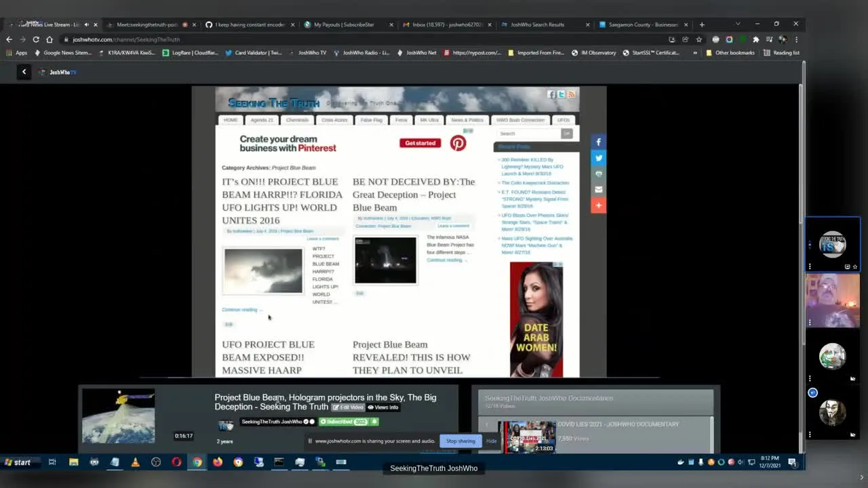The height and width of the screenshot is (488, 868).
Task: Open Chrome from the taskbar
Action: [x=197, y=462]
